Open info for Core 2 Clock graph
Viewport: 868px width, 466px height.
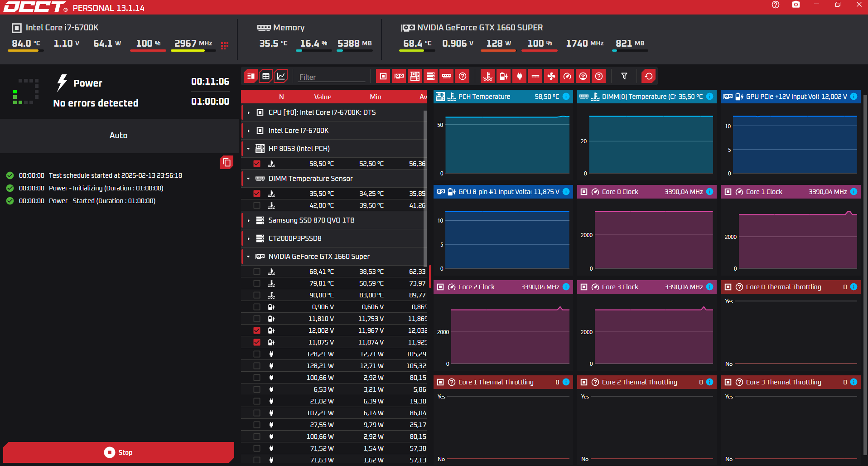click(566, 287)
